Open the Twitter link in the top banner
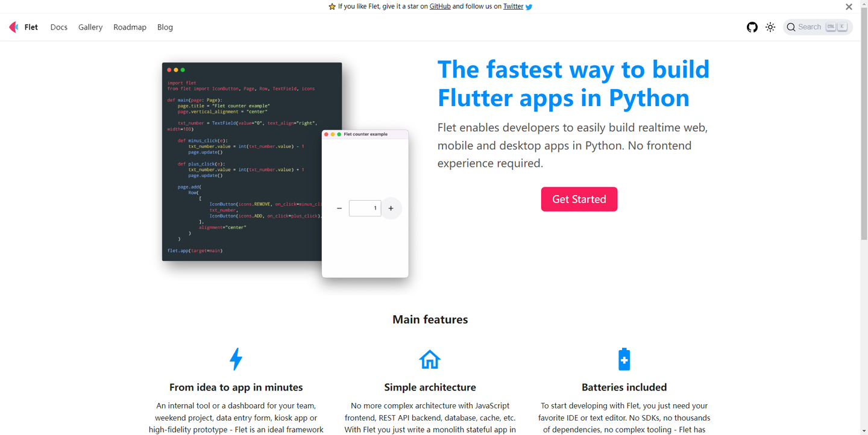 point(512,6)
